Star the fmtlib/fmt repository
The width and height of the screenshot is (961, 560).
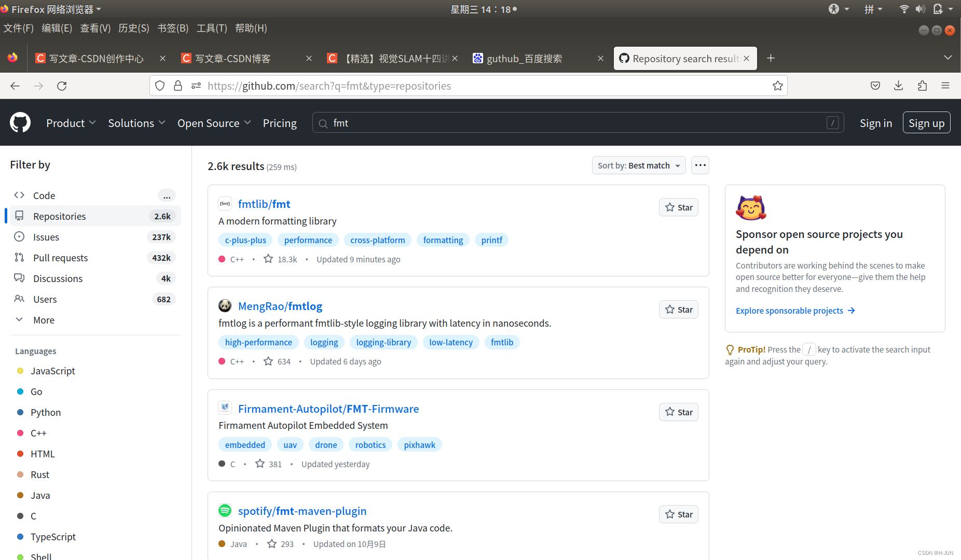click(678, 207)
